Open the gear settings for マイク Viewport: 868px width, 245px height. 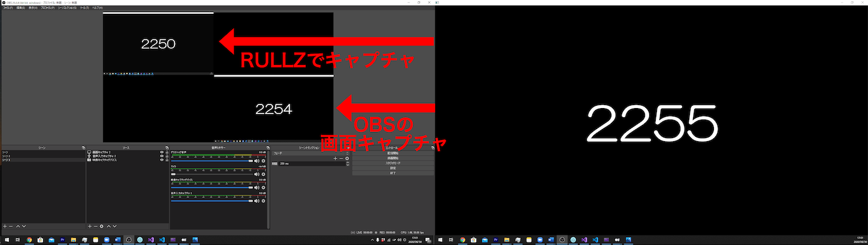(x=263, y=174)
